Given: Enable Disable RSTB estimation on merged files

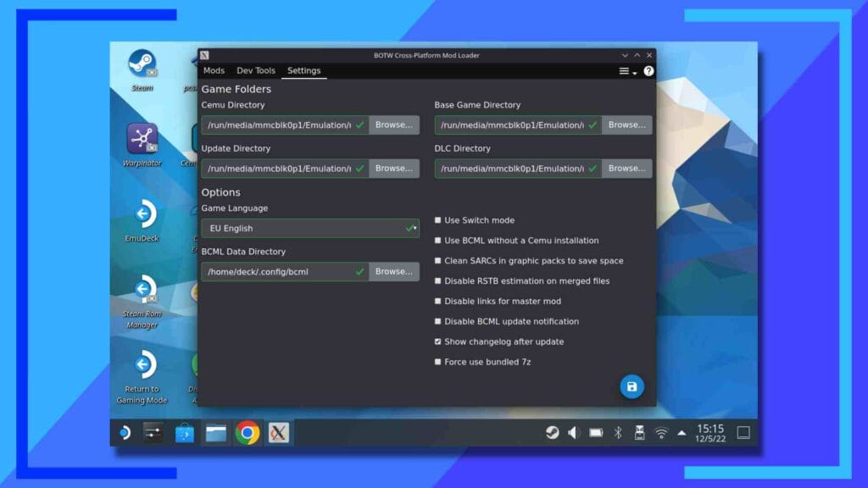Looking at the screenshot, I should (x=438, y=281).
